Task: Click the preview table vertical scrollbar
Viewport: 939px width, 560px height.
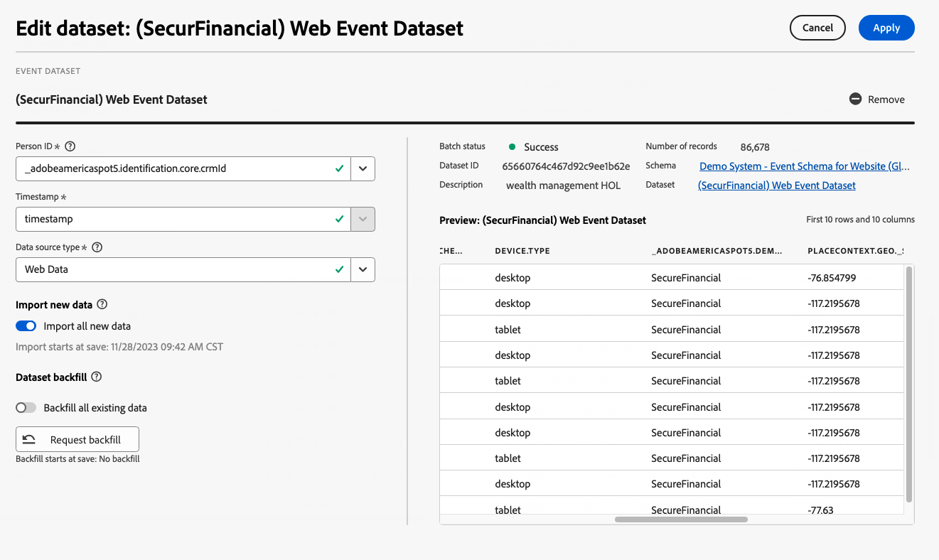Action: click(908, 384)
